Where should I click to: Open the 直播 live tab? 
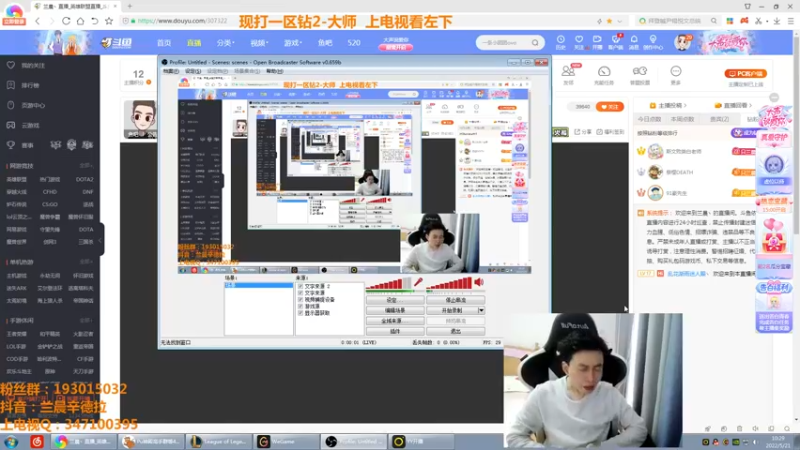click(x=193, y=43)
